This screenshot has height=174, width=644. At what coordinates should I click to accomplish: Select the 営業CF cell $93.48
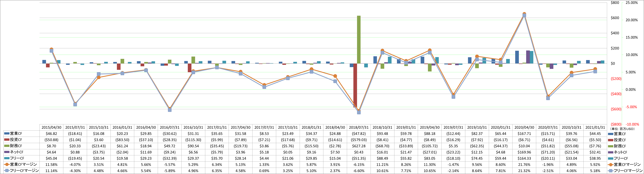tap(382, 134)
